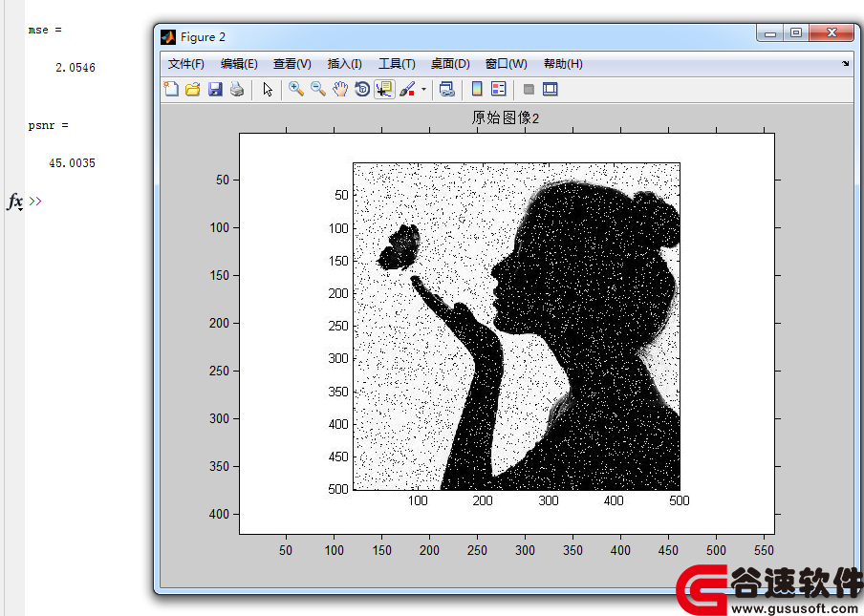Select the psnr value 45.0035

73,163
